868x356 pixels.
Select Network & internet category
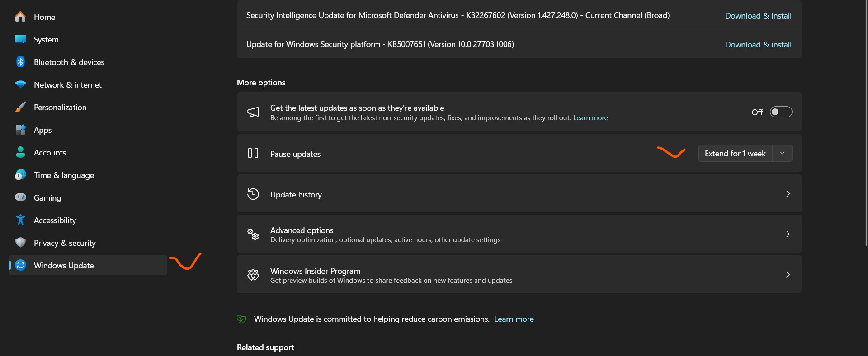[x=88, y=84]
